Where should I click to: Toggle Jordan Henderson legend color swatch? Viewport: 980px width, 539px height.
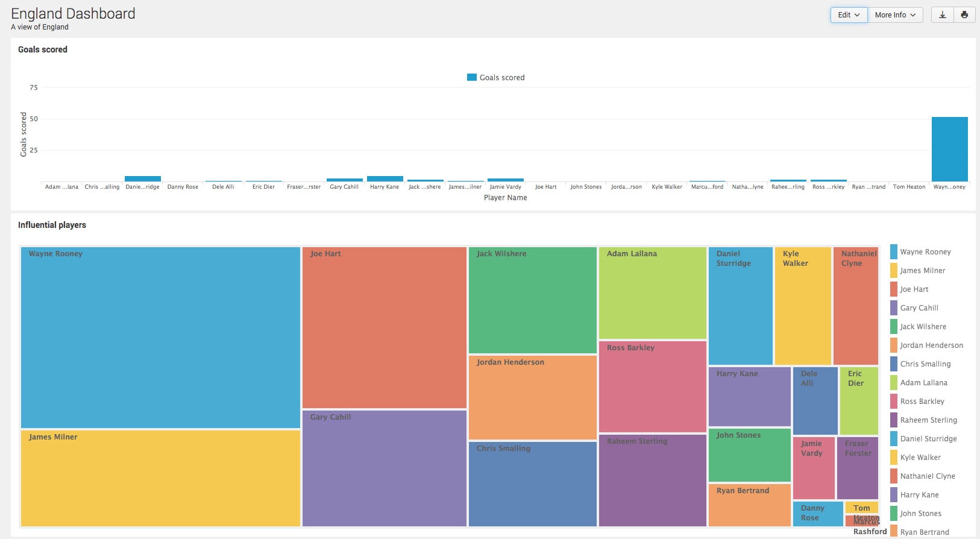894,345
